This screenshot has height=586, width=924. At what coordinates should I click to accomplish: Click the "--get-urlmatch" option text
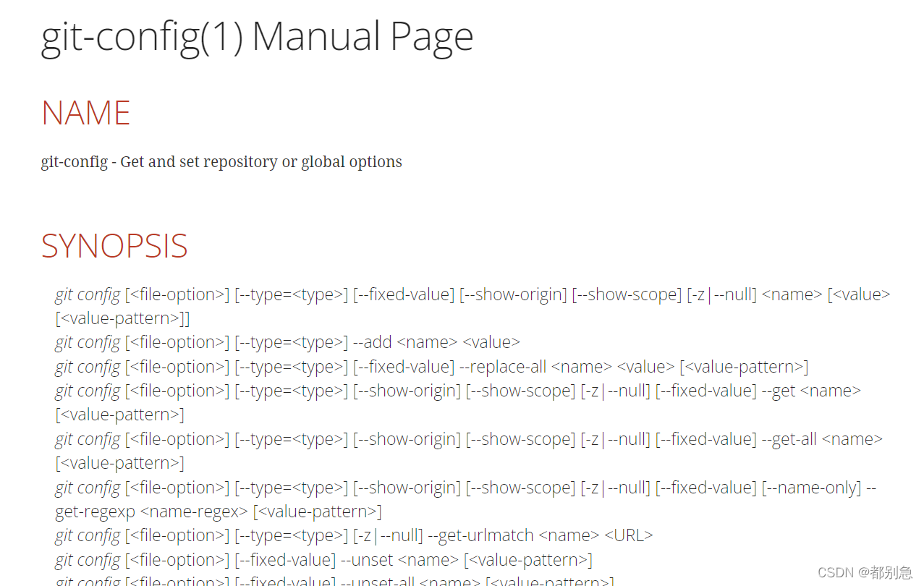click(x=482, y=536)
